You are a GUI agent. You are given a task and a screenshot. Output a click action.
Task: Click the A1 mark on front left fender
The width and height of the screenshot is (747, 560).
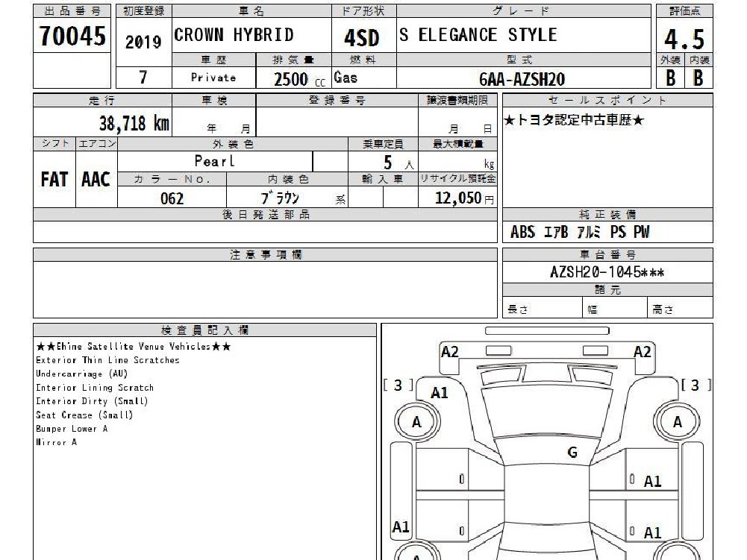[x=440, y=393]
